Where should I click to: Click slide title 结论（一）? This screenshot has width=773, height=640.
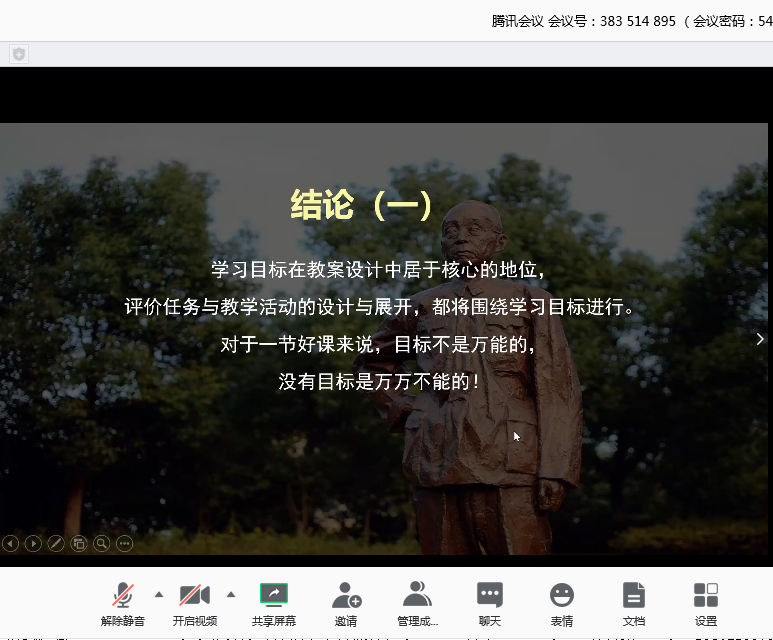(361, 205)
